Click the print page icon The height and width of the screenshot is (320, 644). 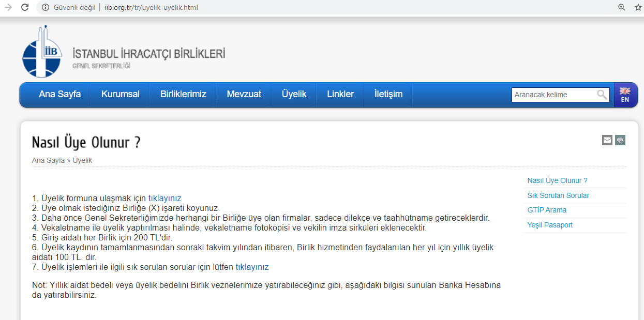pyautogui.click(x=620, y=140)
